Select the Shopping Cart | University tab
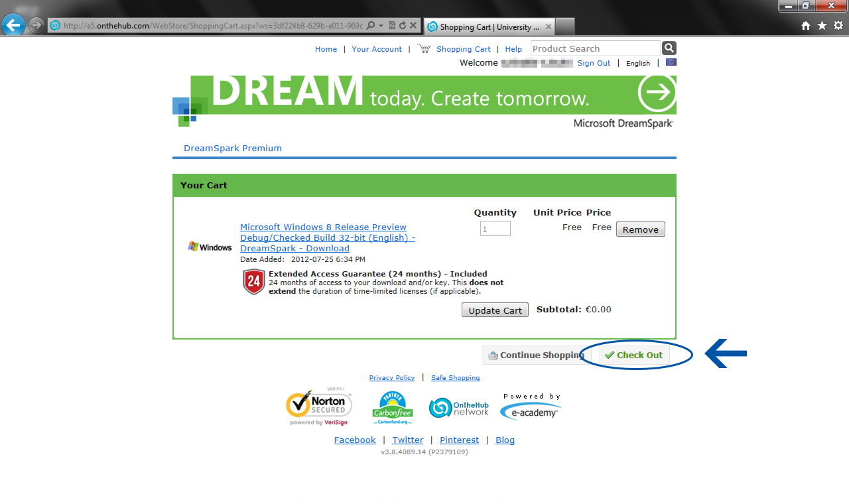849x504 pixels. (488, 27)
